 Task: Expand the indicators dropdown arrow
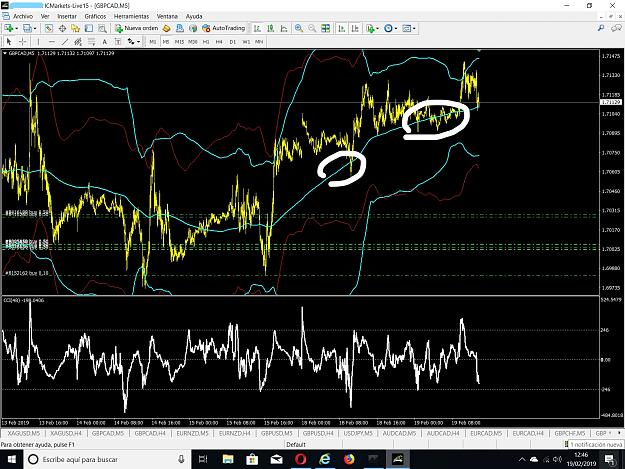[x=377, y=28]
